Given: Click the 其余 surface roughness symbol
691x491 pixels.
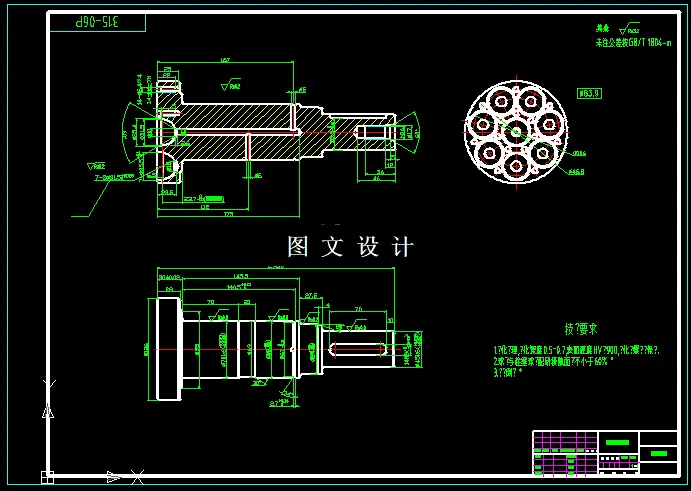Looking at the screenshot, I should (629, 29).
